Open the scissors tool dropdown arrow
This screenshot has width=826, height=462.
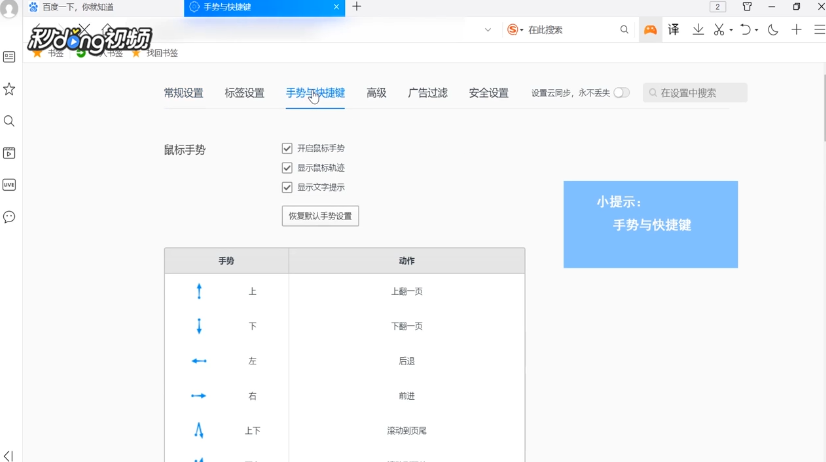point(731,30)
